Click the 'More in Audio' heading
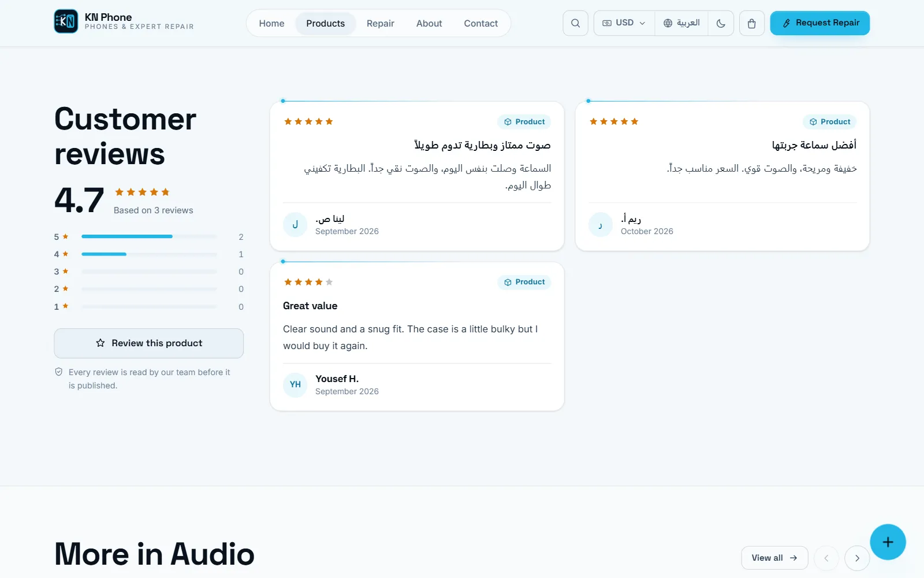Screen dimensions: 924x578 [154, 554]
